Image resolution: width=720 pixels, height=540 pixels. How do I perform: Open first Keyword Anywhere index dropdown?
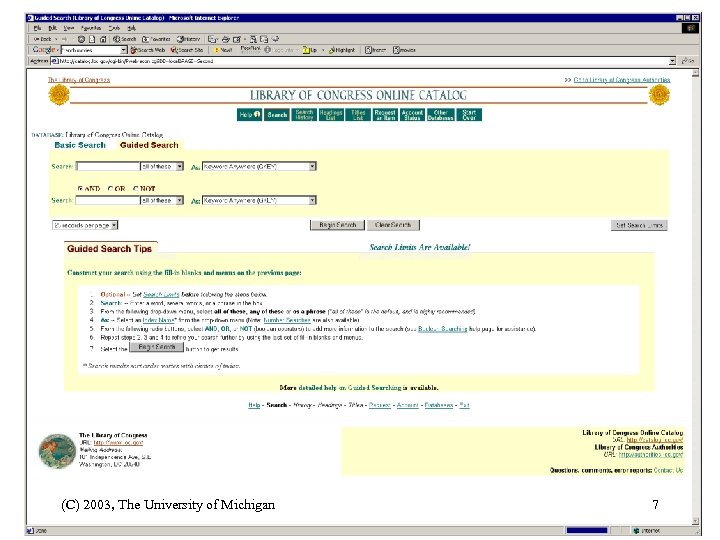point(259,166)
